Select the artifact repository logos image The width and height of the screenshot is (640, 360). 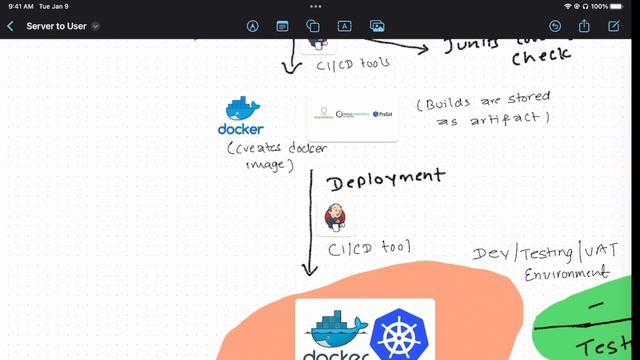tap(353, 118)
